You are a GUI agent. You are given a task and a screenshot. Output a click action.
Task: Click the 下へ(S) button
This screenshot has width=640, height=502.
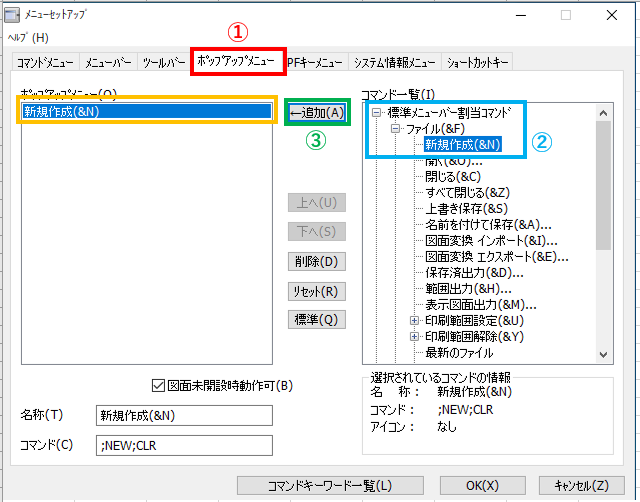(x=317, y=232)
